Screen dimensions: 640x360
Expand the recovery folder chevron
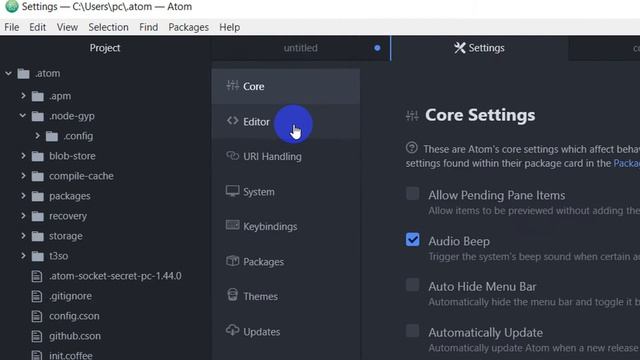(23, 216)
